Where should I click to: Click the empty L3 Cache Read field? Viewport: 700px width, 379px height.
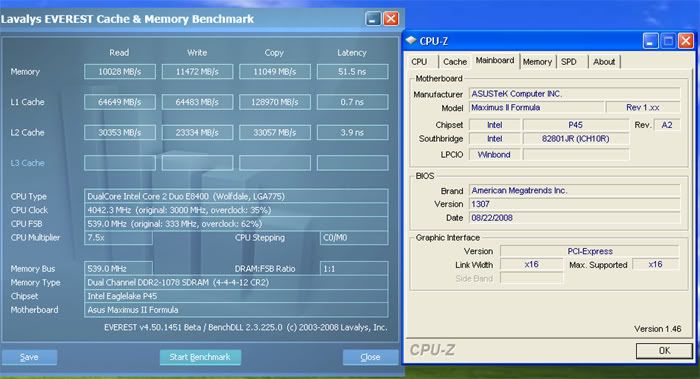point(120,162)
